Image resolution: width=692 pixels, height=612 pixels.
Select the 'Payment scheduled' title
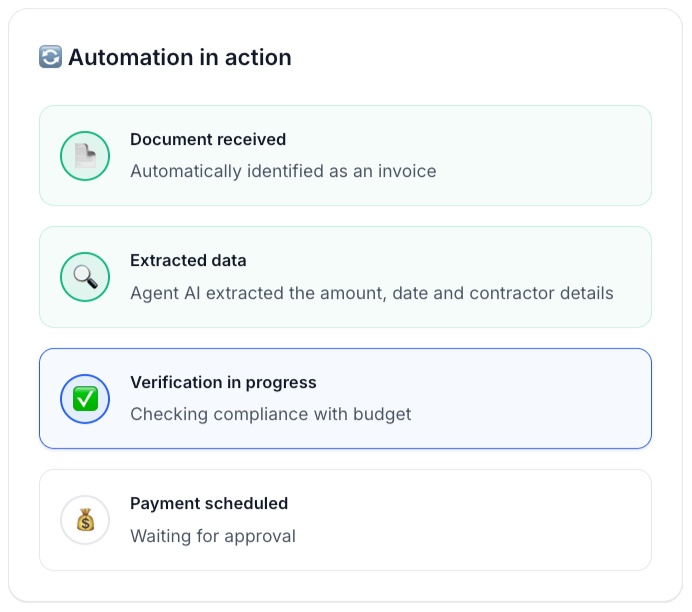(x=209, y=504)
